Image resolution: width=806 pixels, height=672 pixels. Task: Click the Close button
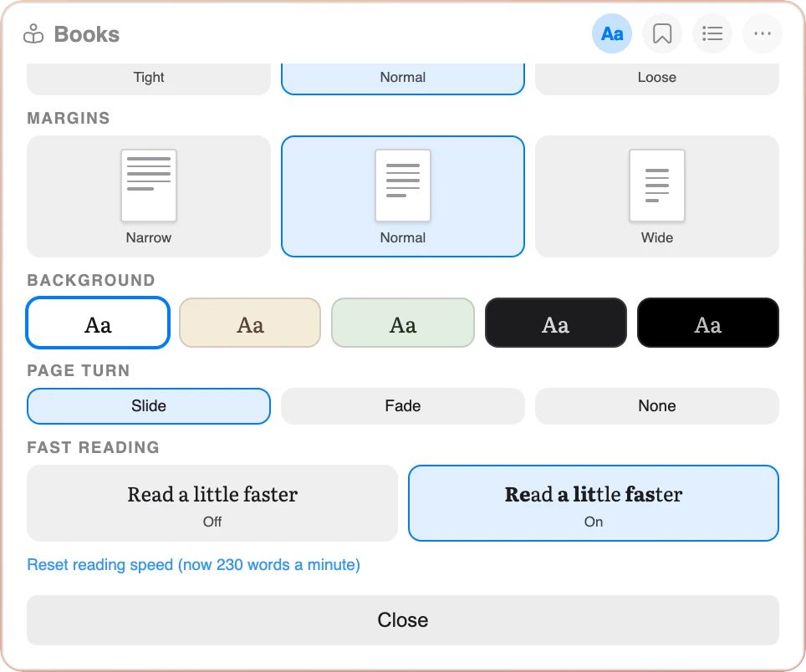403,620
